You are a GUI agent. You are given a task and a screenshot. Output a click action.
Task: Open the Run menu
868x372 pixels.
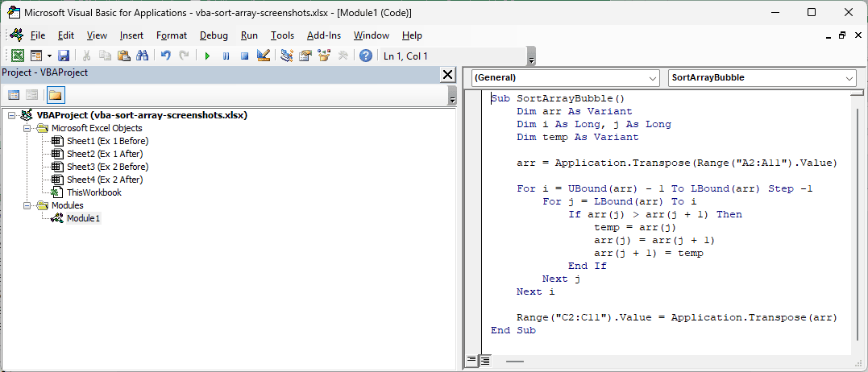tap(249, 35)
